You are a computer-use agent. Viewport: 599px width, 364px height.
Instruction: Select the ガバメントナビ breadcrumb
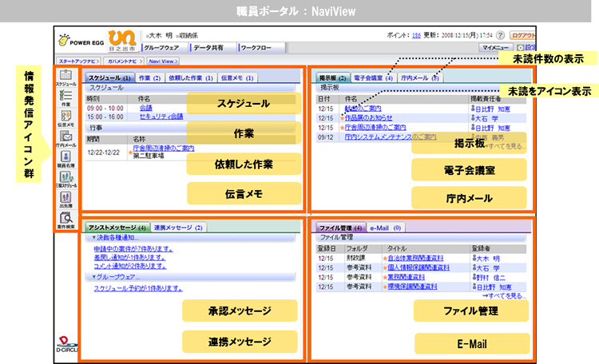tap(123, 61)
